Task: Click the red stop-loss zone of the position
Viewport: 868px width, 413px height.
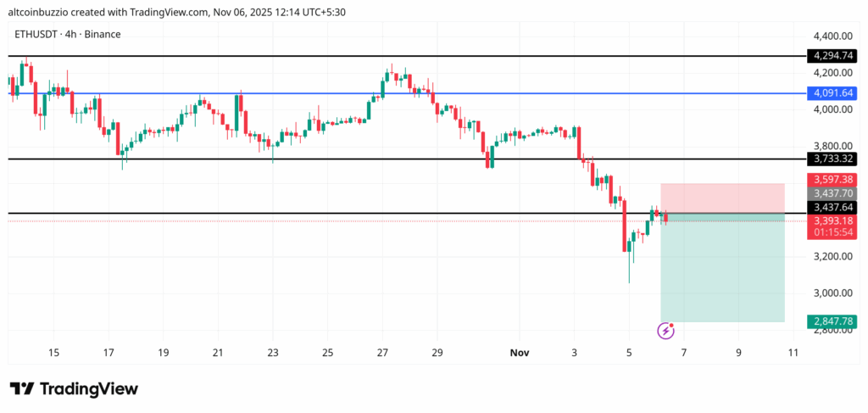Action: tap(721, 198)
